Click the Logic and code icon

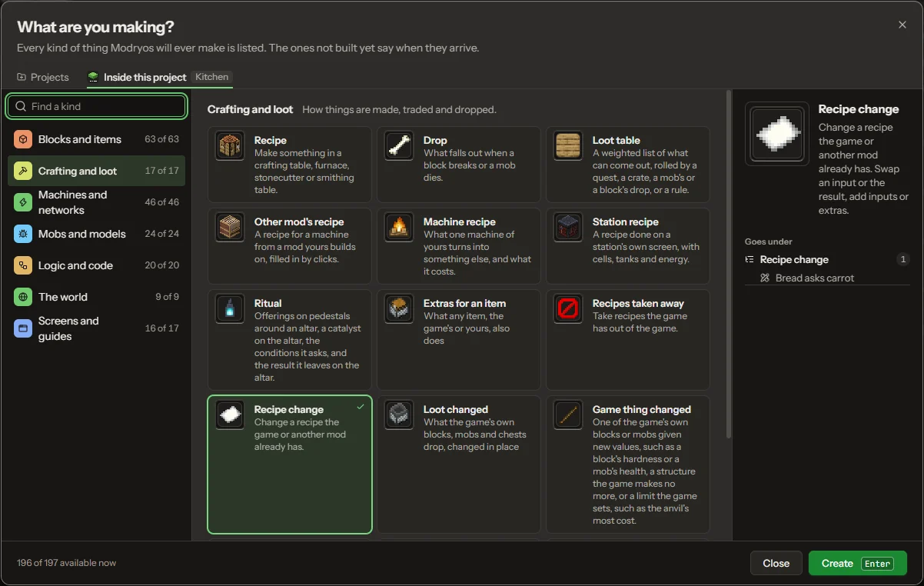[x=23, y=265]
